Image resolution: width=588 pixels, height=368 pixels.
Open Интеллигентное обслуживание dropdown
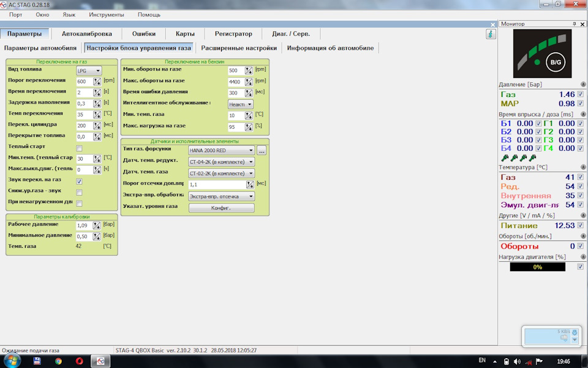(240, 104)
